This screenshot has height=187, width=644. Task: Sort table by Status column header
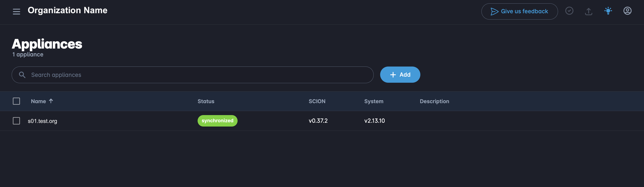206,101
